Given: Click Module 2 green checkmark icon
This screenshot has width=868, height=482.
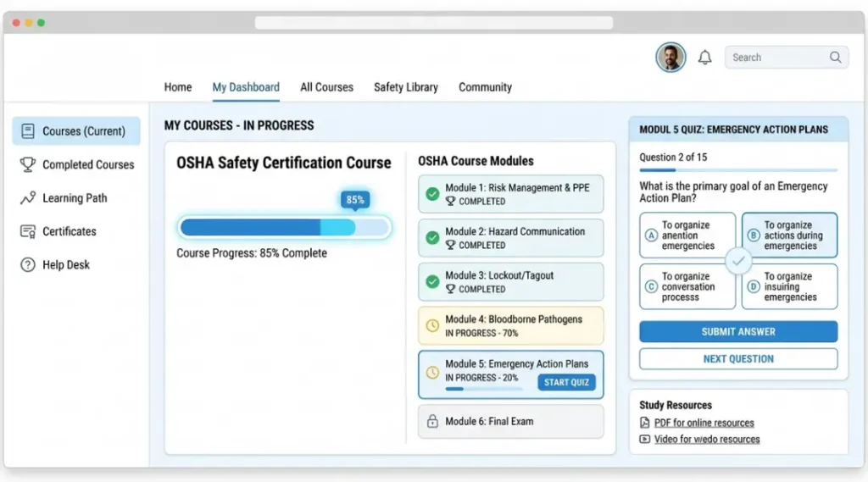Looking at the screenshot, I should (432, 237).
